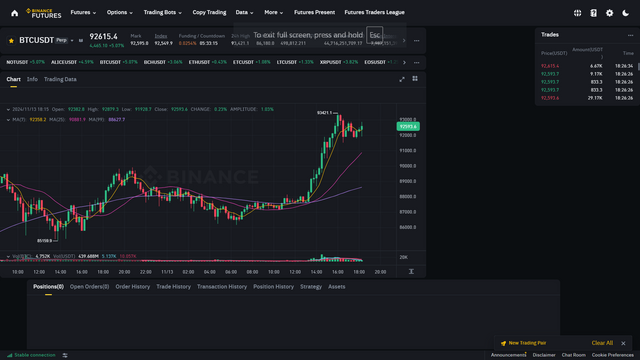Collapse the candle OHLC info row chevron
Image resolution: width=640 pixels, height=360 pixels.
coord(8,109)
